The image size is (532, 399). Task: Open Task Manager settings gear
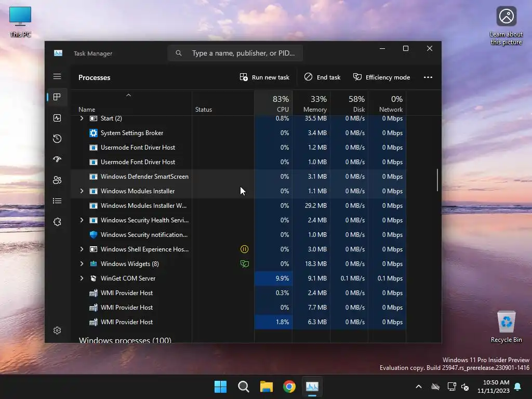(57, 330)
